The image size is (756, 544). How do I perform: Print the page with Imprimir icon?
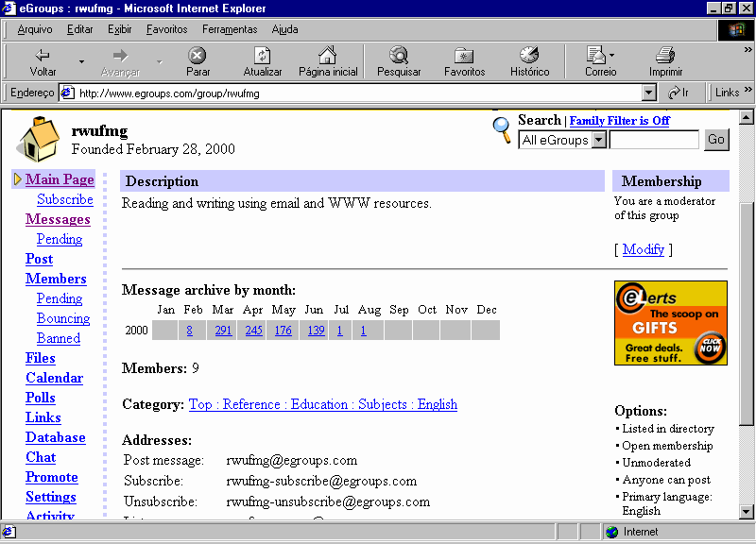665,55
